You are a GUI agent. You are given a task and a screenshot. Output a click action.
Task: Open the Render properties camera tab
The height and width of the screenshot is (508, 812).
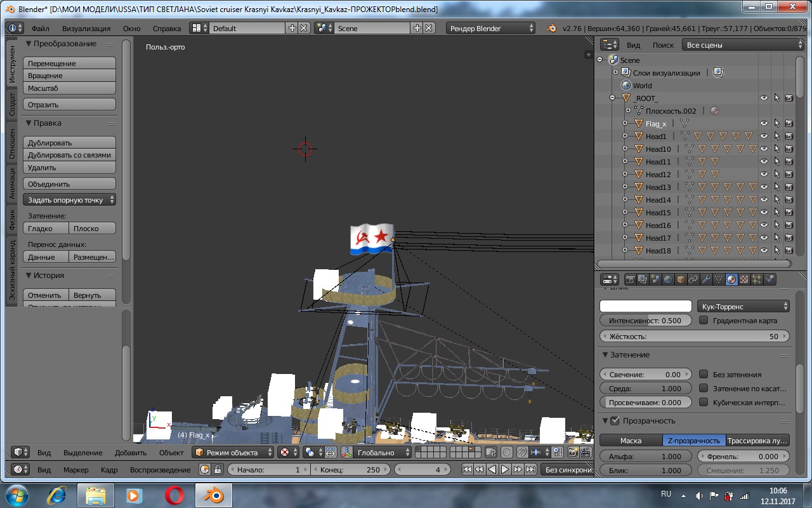[630, 279]
